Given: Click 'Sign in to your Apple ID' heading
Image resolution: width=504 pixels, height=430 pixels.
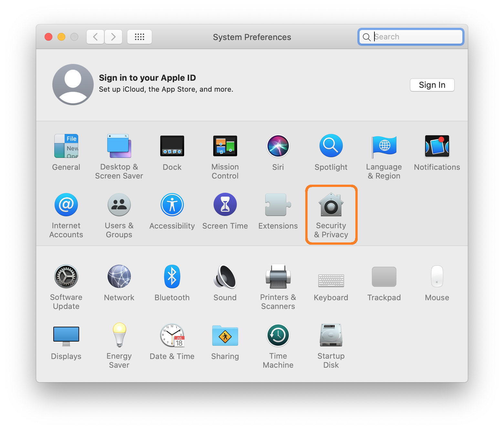Looking at the screenshot, I should [147, 78].
